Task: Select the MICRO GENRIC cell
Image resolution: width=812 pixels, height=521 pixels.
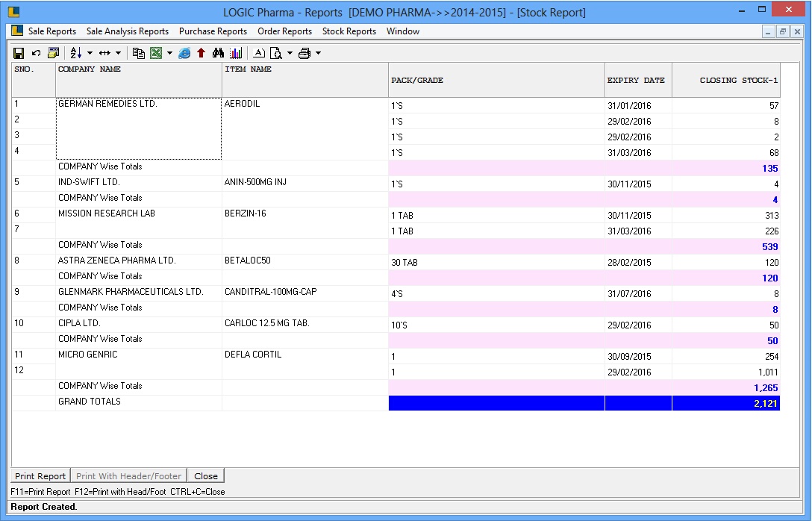Action: (138, 364)
